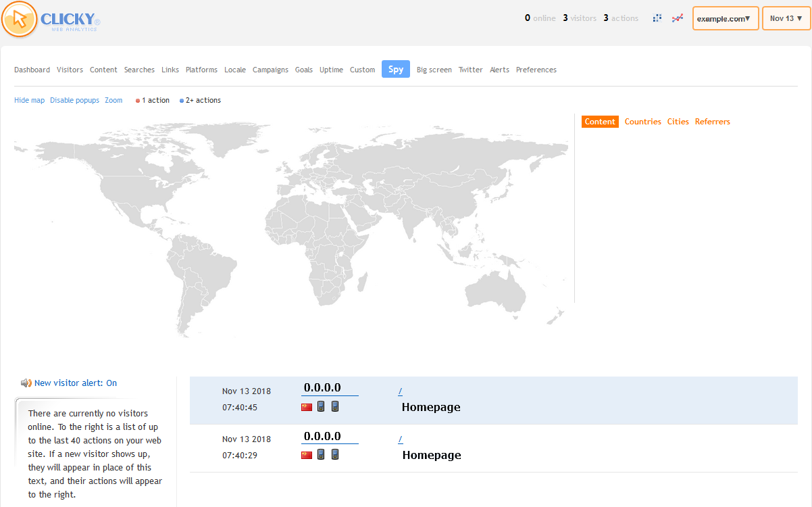Click the blue grid icon in header

657,18
